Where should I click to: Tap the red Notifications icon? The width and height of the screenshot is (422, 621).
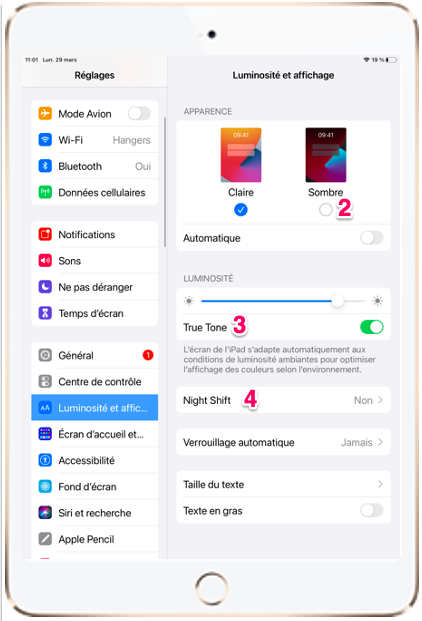coord(45,234)
